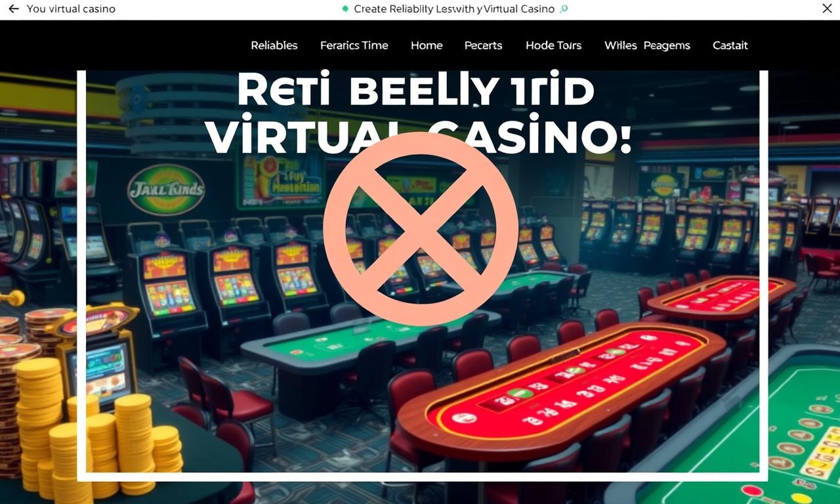Open the Reliables menu item

274,45
